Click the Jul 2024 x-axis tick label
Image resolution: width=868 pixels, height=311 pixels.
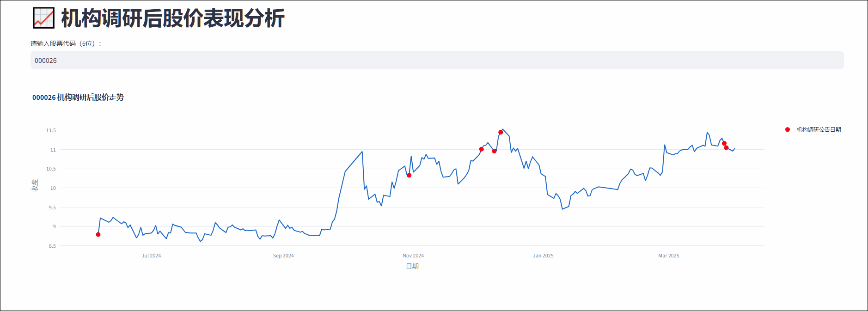(x=152, y=256)
